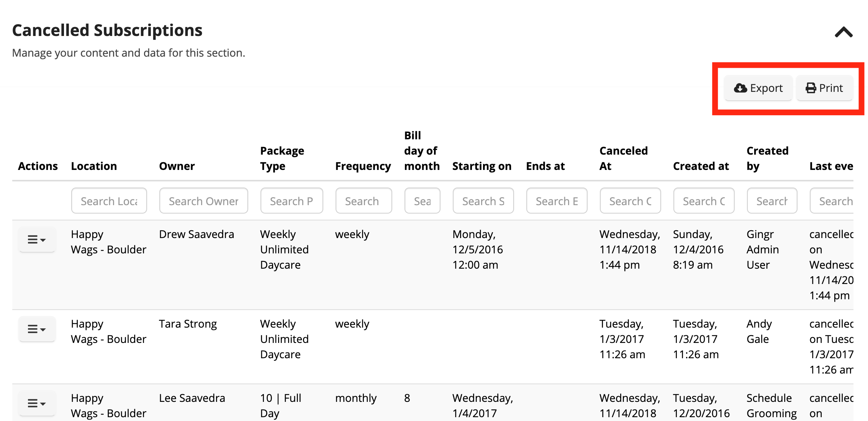Click the Created by search field

(x=772, y=201)
